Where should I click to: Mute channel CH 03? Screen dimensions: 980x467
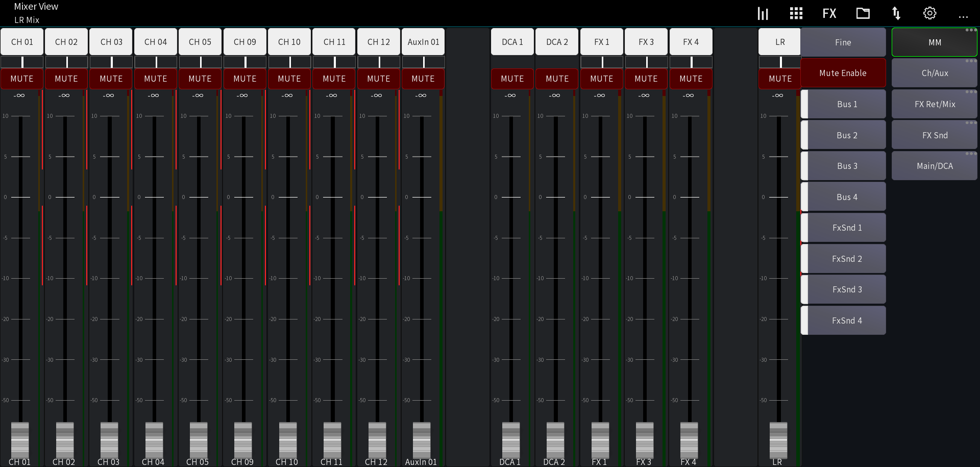pyautogui.click(x=111, y=79)
